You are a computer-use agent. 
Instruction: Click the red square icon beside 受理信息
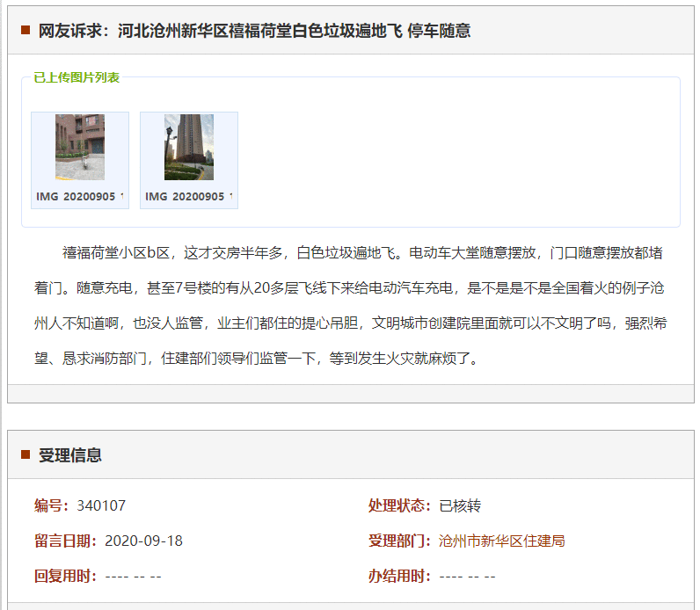26,454
